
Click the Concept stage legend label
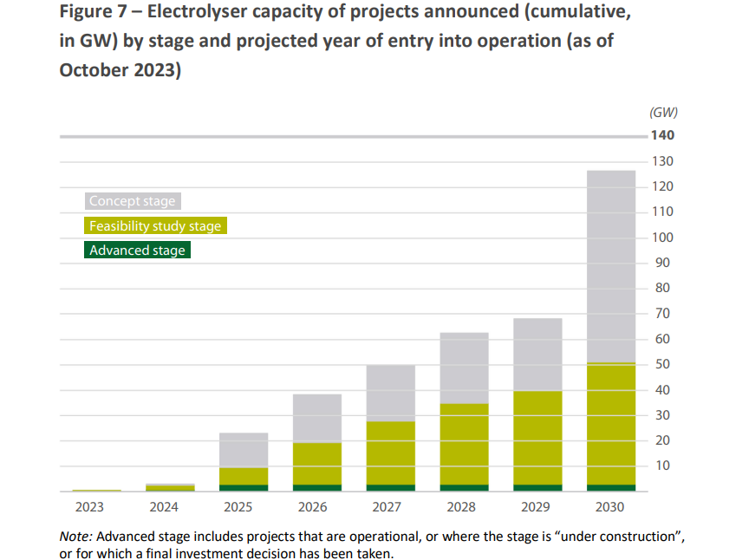[133, 201]
